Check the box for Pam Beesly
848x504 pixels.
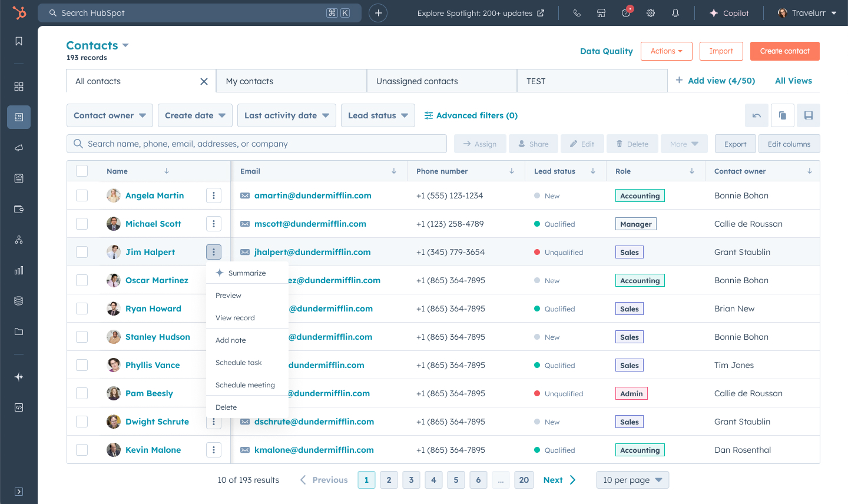[x=82, y=393]
